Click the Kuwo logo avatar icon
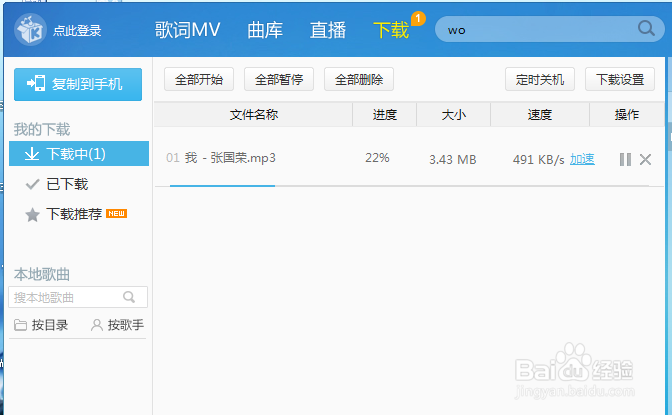This screenshot has width=672, height=415. click(30, 30)
